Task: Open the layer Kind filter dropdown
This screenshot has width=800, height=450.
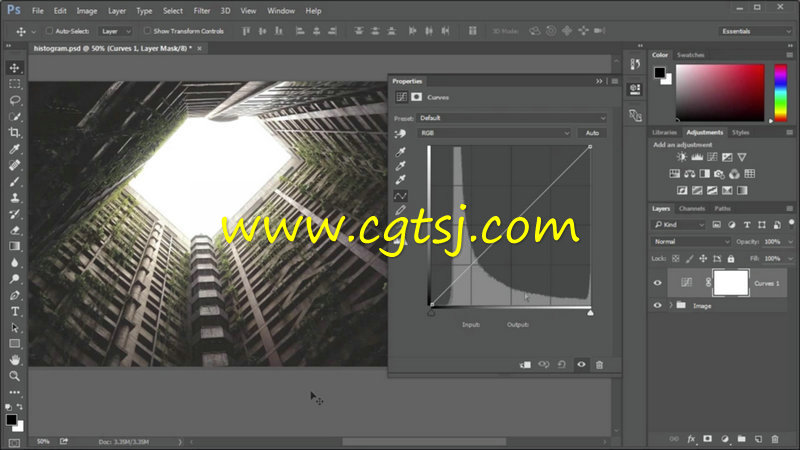Action: click(678, 224)
